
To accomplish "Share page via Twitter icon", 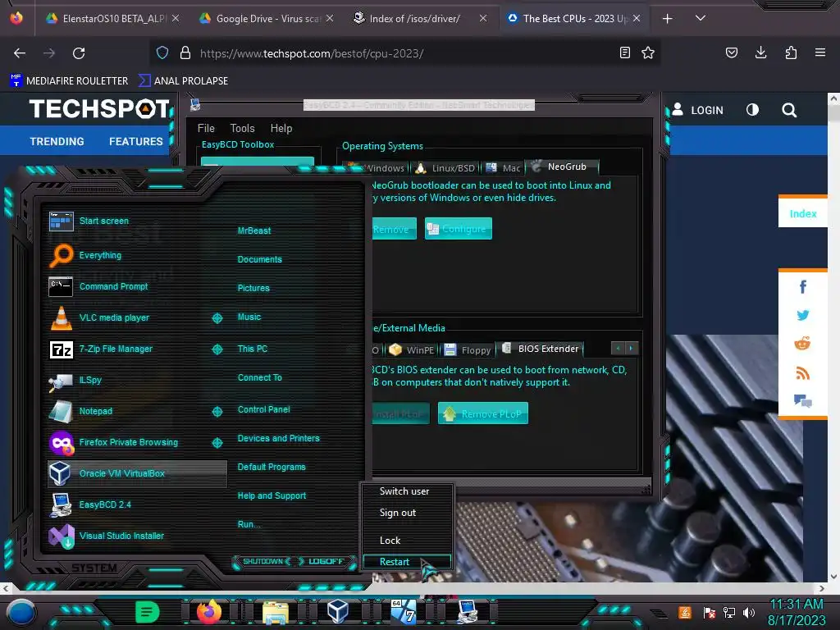I will pyautogui.click(x=802, y=315).
